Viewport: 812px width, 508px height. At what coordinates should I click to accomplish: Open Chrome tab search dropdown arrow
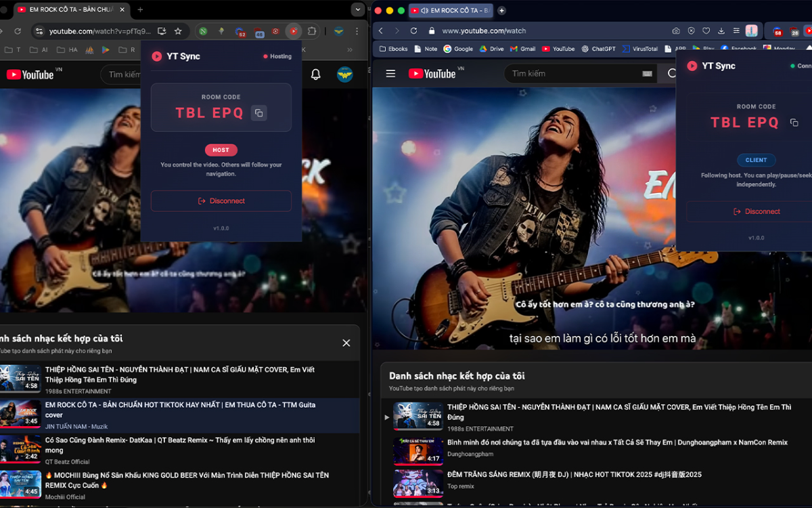tap(358, 9)
